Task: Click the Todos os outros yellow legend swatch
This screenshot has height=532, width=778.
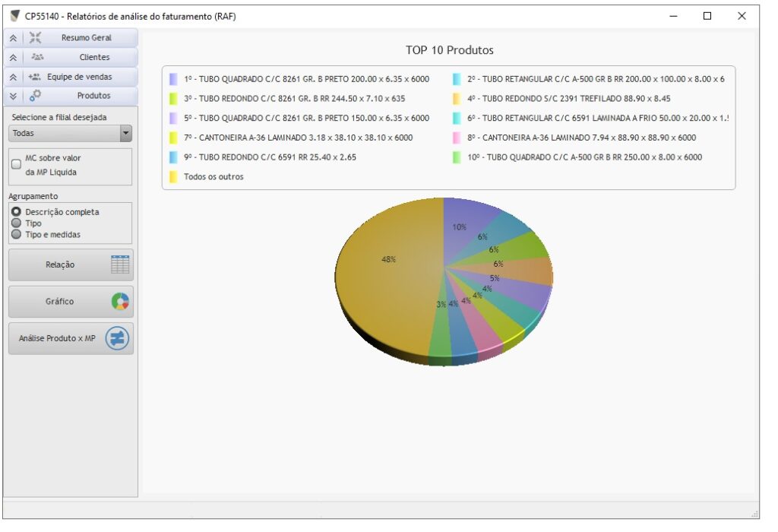Action: [x=173, y=177]
